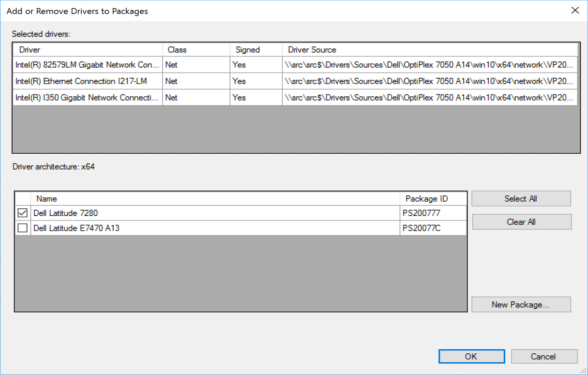Select the Dell Latitude 7280 row name
The image size is (588, 375).
pos(66,213)
